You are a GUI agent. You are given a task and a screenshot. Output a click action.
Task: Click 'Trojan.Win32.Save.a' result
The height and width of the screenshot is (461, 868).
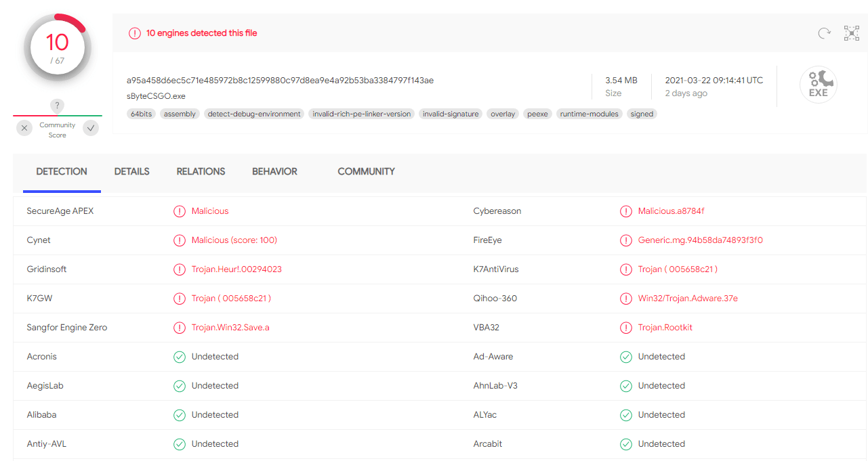(x=230, y=328)
